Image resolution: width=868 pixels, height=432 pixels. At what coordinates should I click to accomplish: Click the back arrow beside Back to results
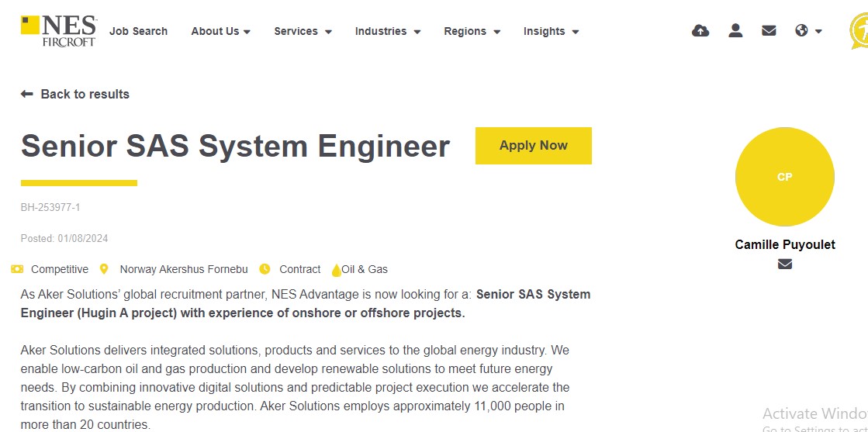click(26, 94)
